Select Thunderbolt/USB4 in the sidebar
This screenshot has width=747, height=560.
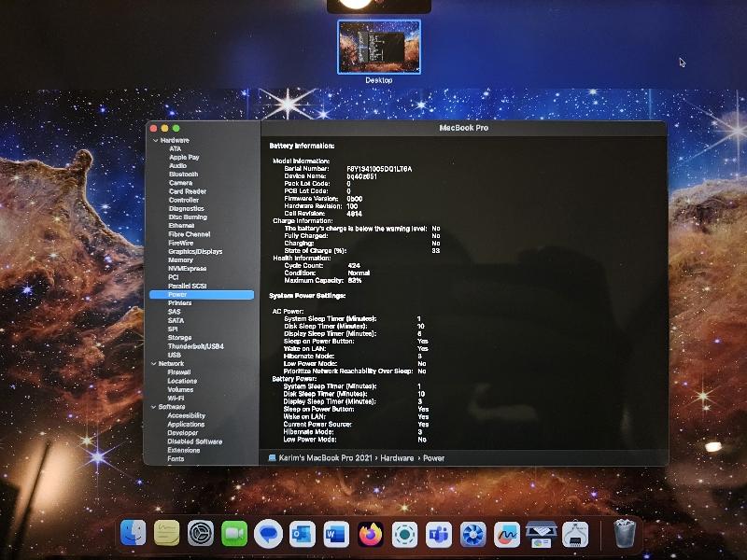(195, 346)
